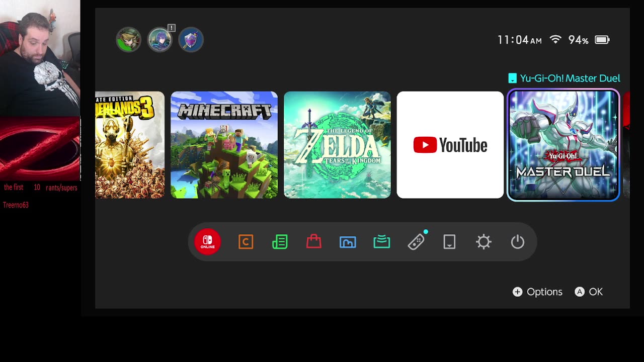Screen dimensions: 644x362
Task: Confirm with the A OK button
Action: coord(589,292)
